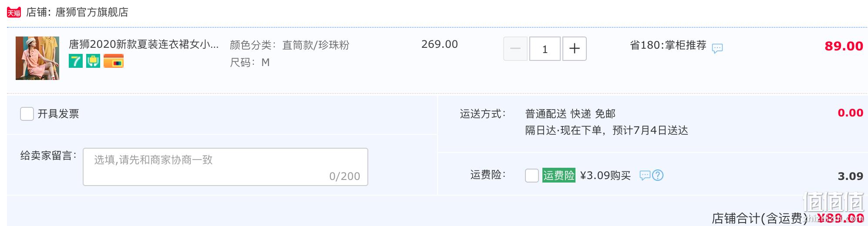The width and height of the screenshot is (868, 226).
Task: Click the green 运费险 tag
Action: pyautogui.click(x=559, y=175)
